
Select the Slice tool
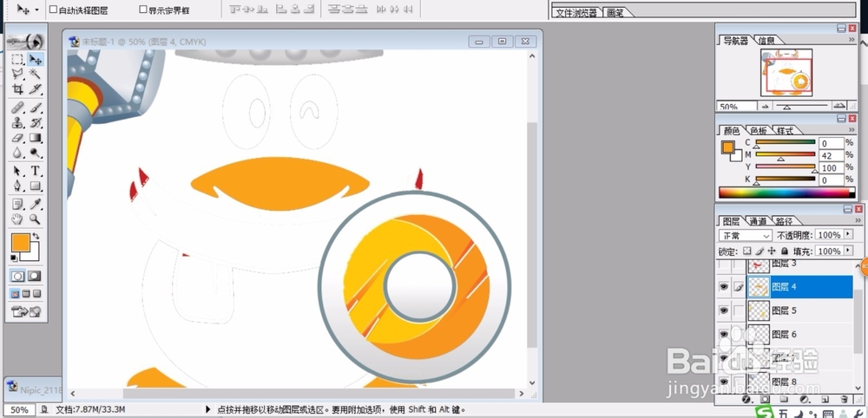(35, 89)
